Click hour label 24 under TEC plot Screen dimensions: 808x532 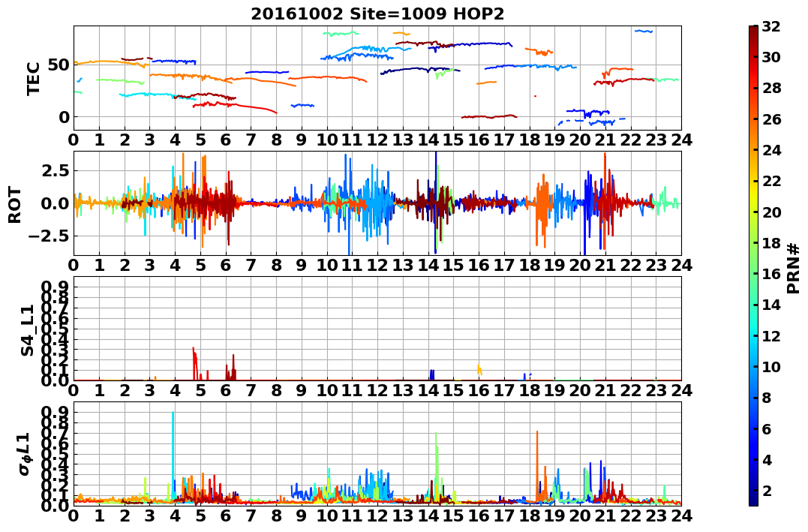[x=681, y=140]
